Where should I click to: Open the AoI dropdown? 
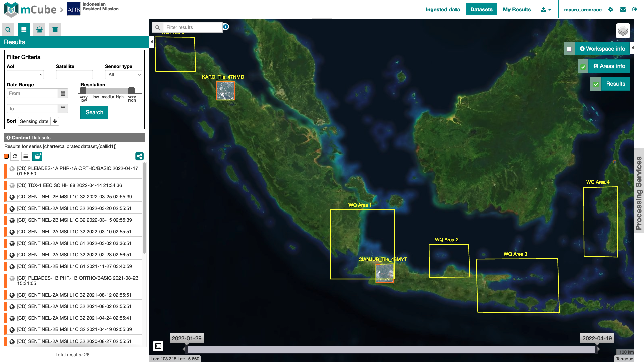pos(25,74)
